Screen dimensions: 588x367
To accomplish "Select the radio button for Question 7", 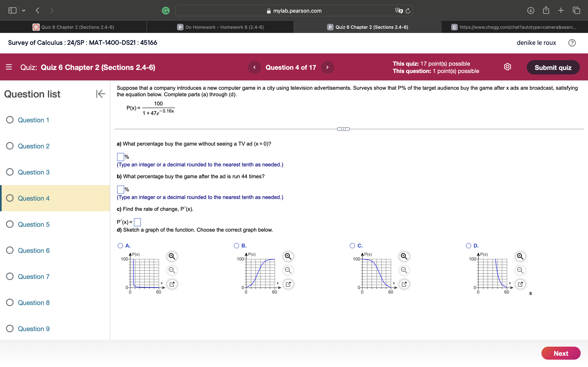I will 10,276.
